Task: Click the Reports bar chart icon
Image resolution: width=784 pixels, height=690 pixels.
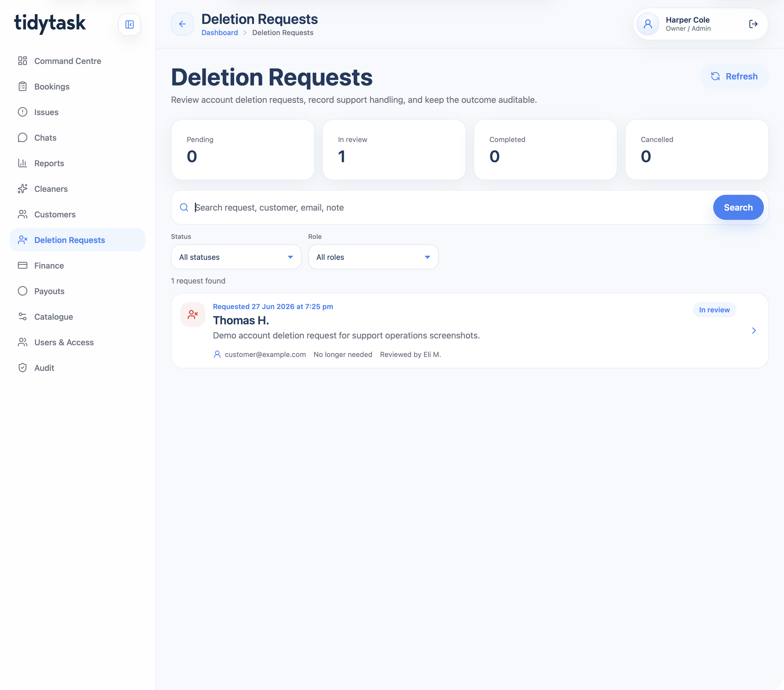Action: [23, 163]
